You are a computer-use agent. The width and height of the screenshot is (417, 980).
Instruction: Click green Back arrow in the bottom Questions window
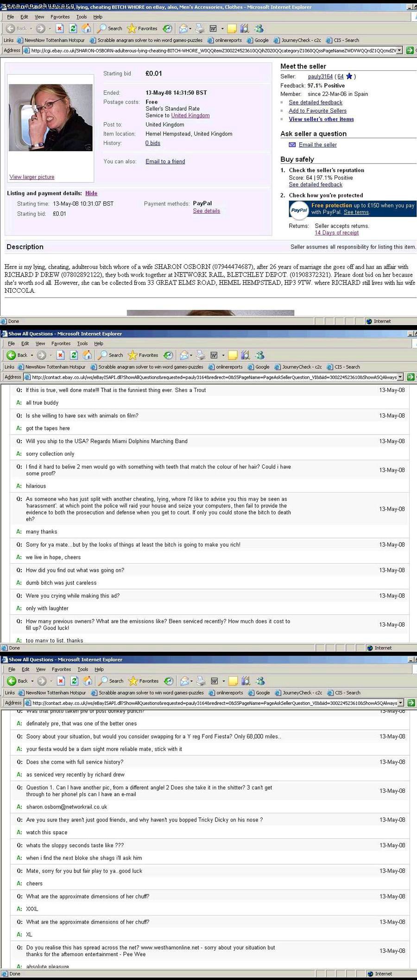11,681
